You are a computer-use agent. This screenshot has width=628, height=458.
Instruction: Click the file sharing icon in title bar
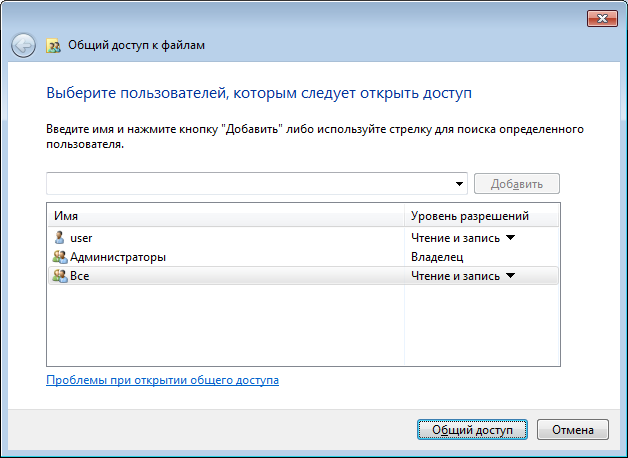pyautogui.click(x=54, y=45)
